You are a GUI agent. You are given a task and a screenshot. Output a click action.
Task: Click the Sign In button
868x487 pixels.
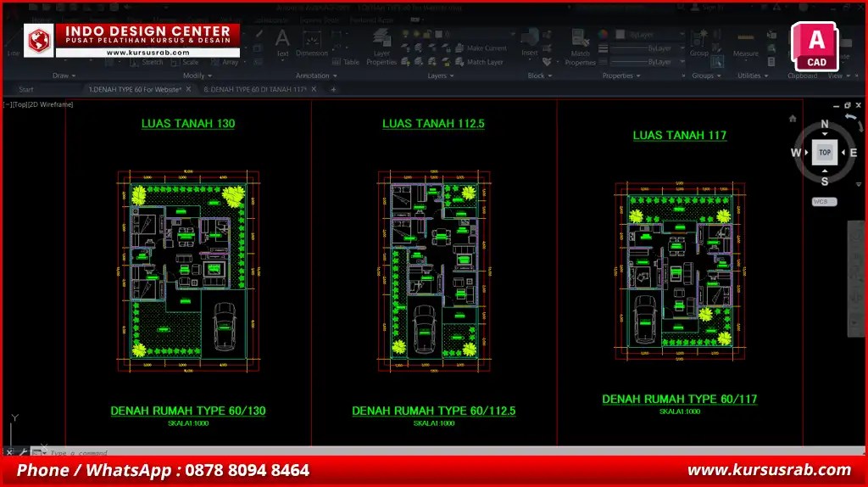pyautogui.click(x=708, y=8)
